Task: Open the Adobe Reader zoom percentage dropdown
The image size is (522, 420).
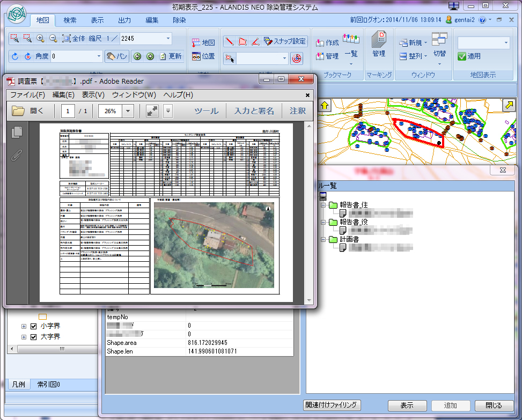Action: click(128, 111)
